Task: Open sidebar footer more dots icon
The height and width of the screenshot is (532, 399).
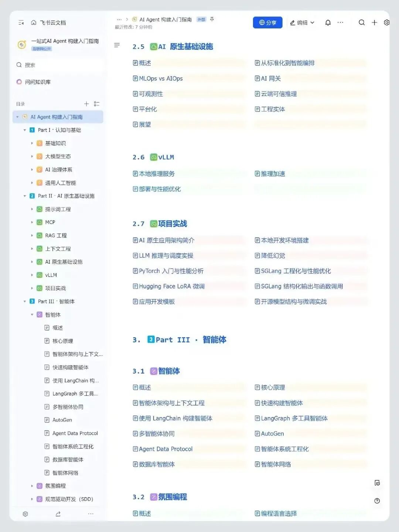Action: point(91,514)
